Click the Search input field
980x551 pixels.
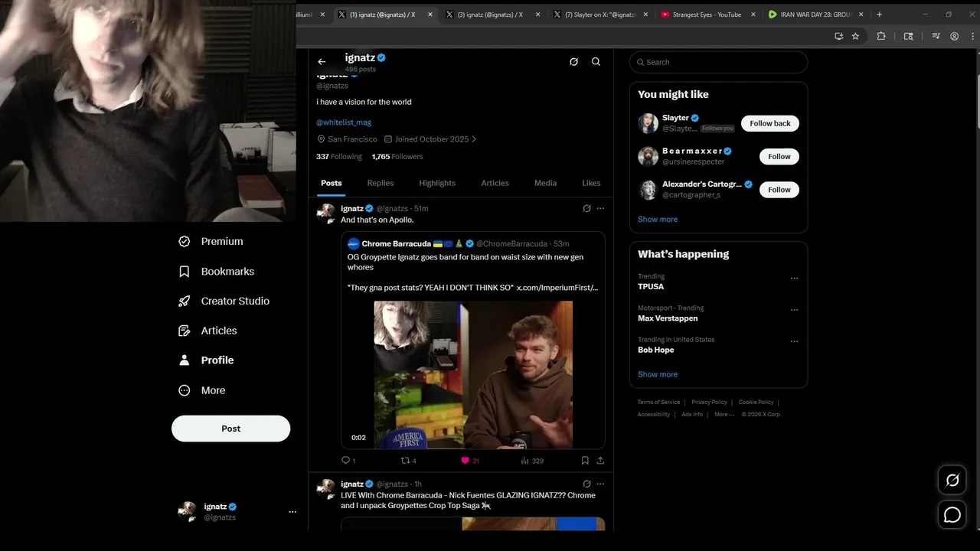point(718,62)
